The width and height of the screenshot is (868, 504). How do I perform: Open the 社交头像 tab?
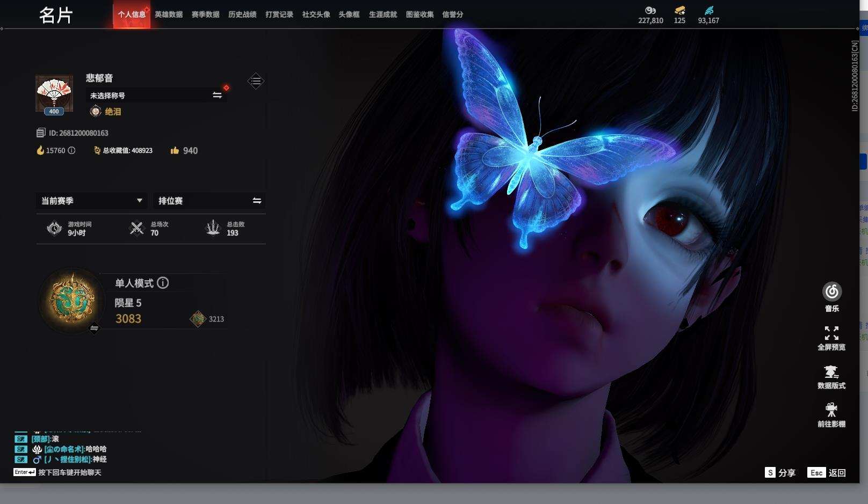316,14
